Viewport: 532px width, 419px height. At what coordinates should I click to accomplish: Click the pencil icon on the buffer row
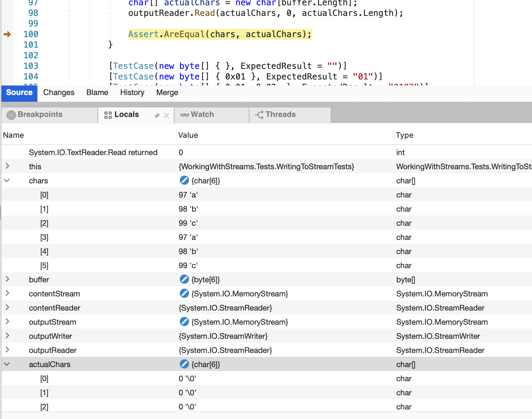tap(184, 279)
